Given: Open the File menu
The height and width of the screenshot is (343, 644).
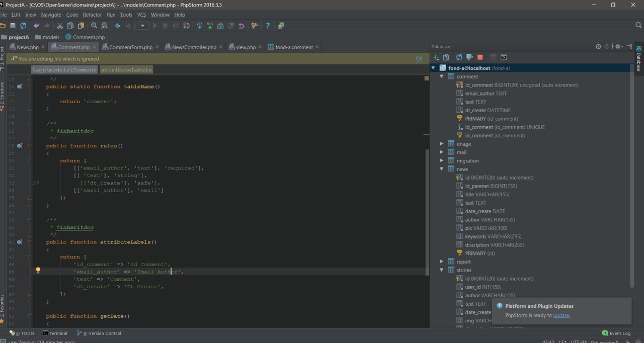Looking at the screenshot, I should coord(3,15).
